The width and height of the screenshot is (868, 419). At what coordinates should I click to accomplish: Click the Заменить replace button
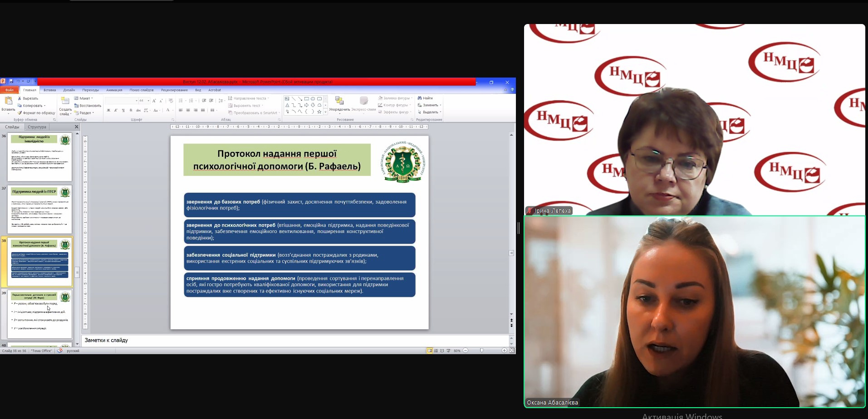pos(429,105)
